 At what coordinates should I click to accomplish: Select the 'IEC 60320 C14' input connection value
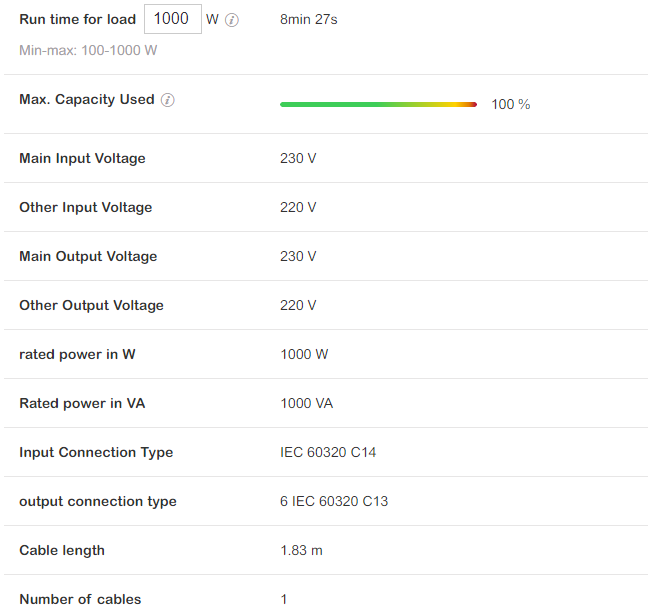point(328,452)
